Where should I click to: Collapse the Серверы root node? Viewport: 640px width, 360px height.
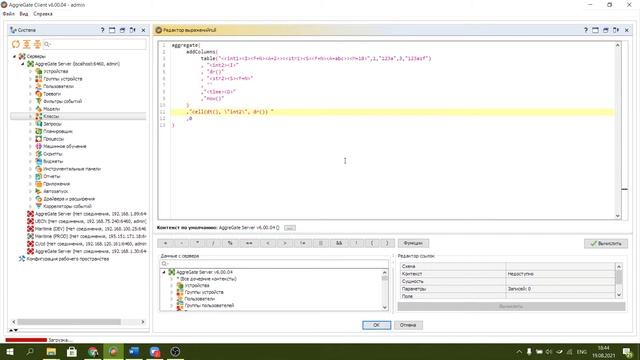[15, 56]
